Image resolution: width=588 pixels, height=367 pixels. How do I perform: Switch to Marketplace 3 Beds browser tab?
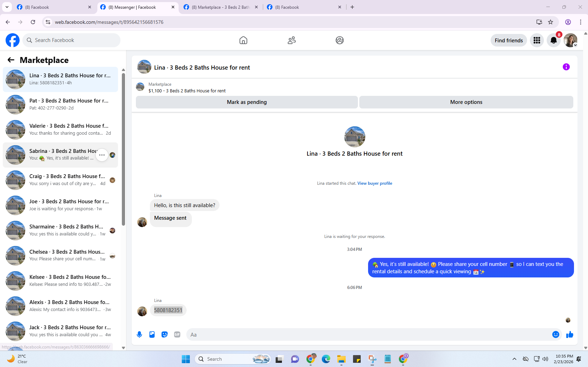(221, 7)
